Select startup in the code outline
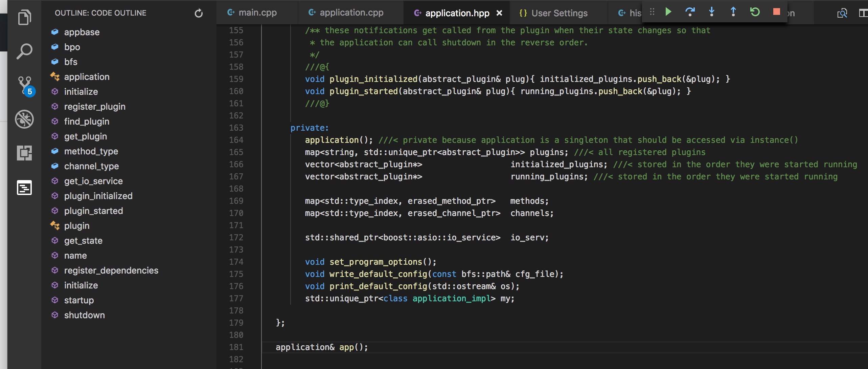 79,300
